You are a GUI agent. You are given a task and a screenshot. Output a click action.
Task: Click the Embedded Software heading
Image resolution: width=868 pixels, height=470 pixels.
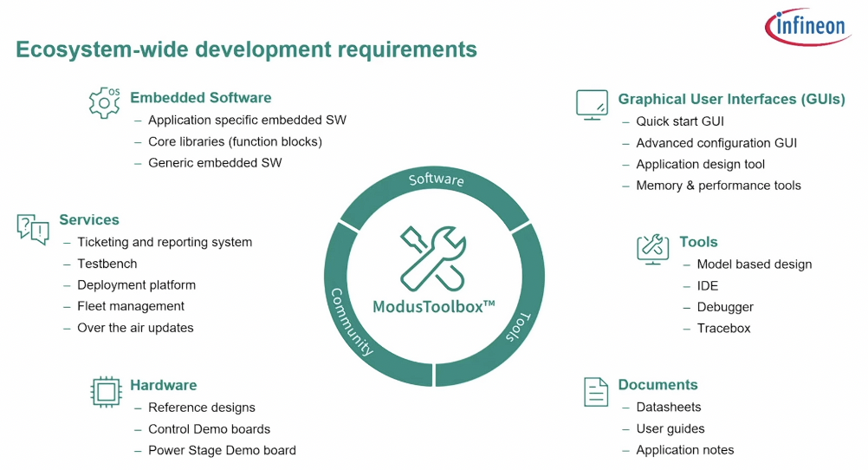(201, 97)
